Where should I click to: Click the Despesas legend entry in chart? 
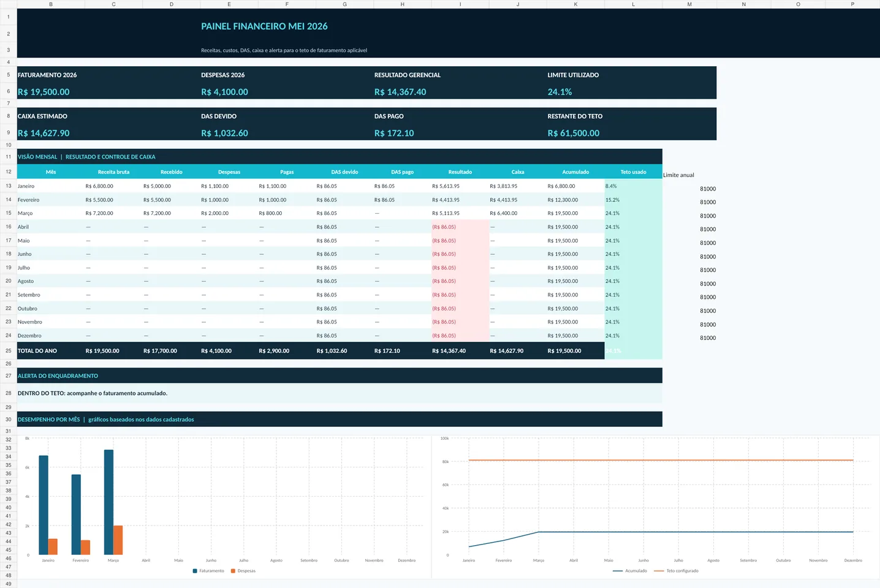click(243, 571)
